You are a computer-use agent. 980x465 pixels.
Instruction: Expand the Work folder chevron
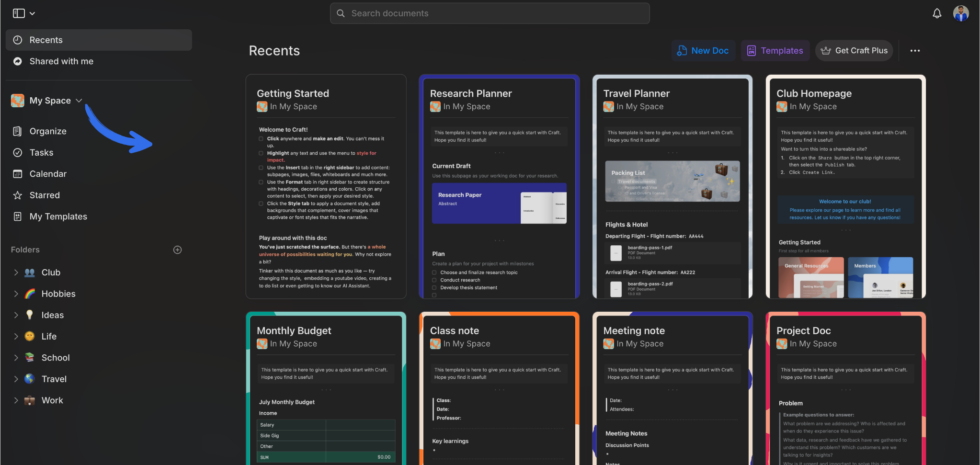tap(15, 401)
